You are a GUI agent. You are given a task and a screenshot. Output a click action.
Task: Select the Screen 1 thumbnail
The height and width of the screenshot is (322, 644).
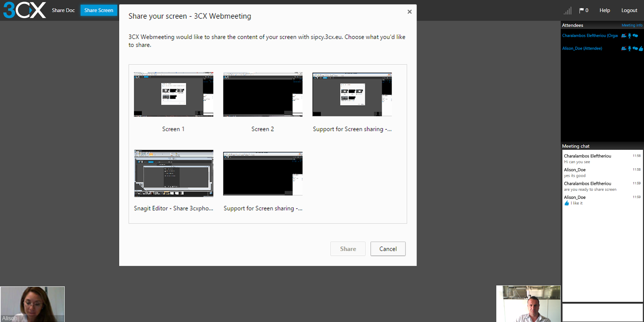pyautogui.click(x=173, y=95)
